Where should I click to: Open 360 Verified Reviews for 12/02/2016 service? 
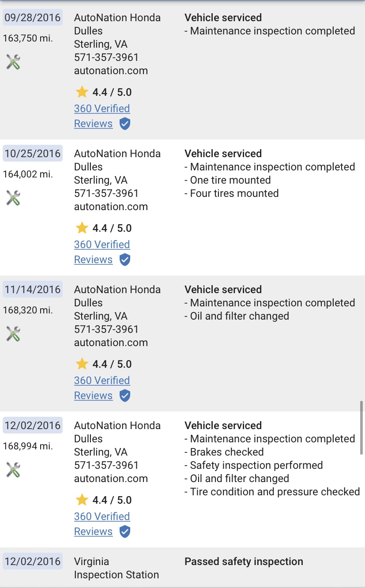[x=102, y=524]
